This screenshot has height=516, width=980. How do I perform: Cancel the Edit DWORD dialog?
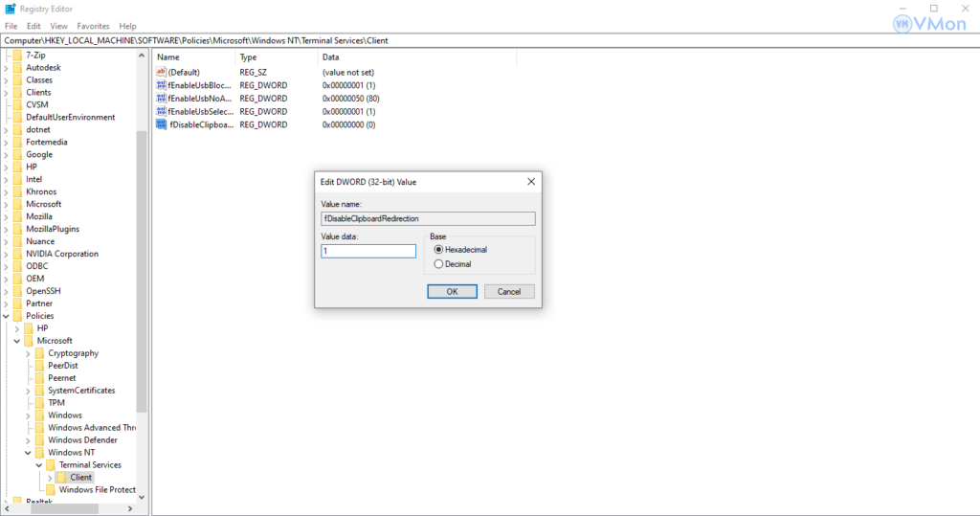tap(509, 291)
